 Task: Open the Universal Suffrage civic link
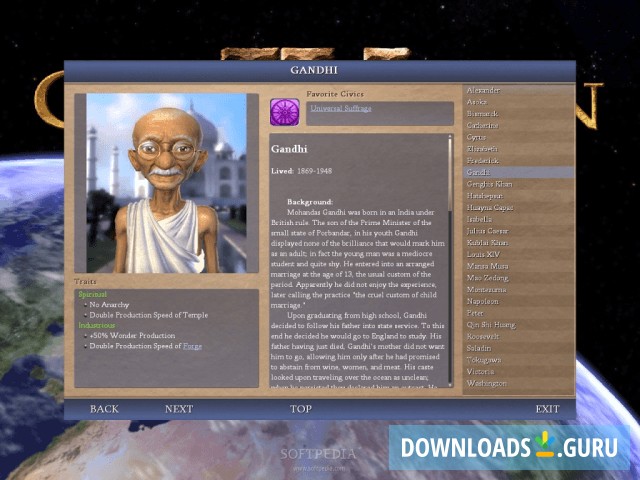(x=341, y=108)
